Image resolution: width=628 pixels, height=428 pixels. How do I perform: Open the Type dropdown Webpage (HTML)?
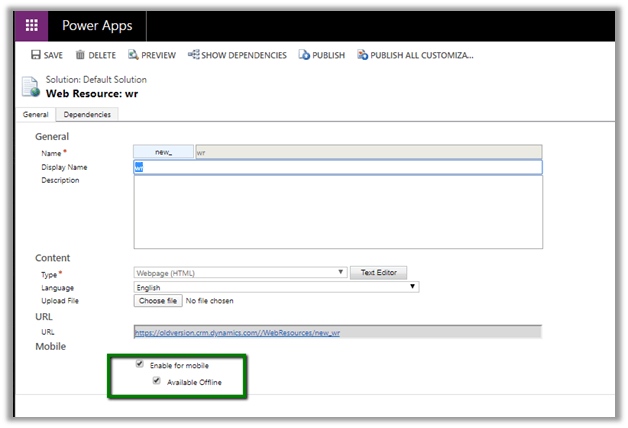tap(240, 272)
